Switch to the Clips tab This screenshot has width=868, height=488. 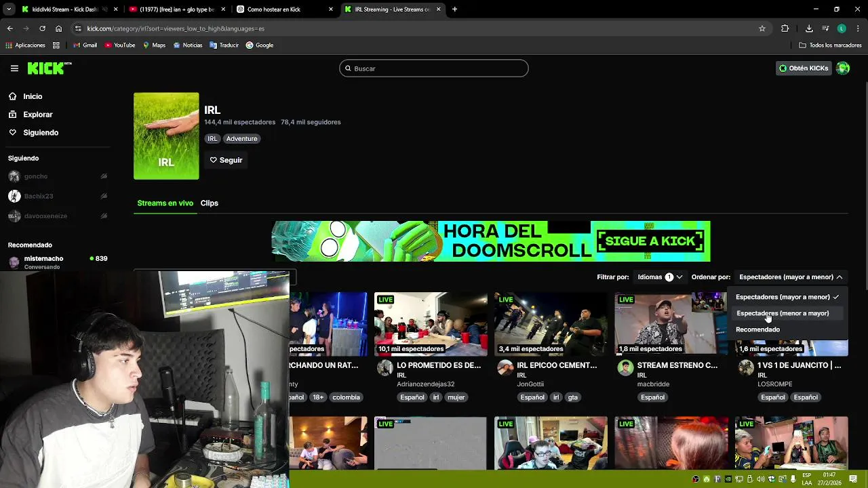click(x=209, y=203)
